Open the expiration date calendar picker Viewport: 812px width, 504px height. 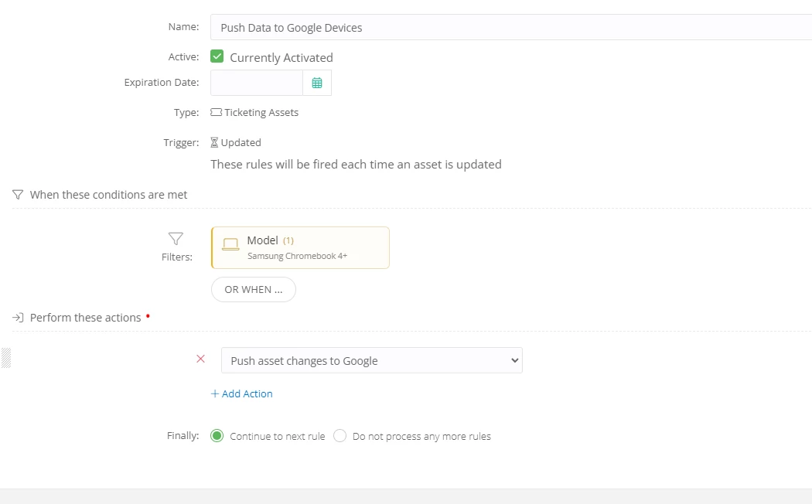click(x=317, y=83)
